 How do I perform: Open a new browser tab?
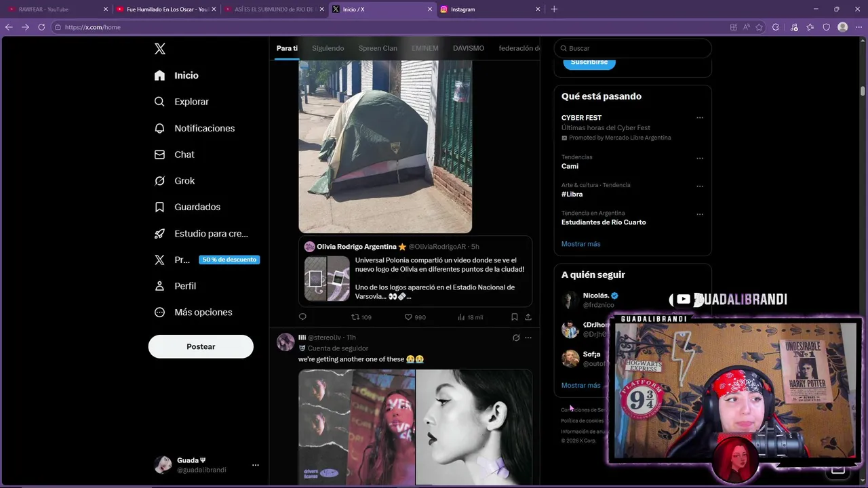click(554, 9)
